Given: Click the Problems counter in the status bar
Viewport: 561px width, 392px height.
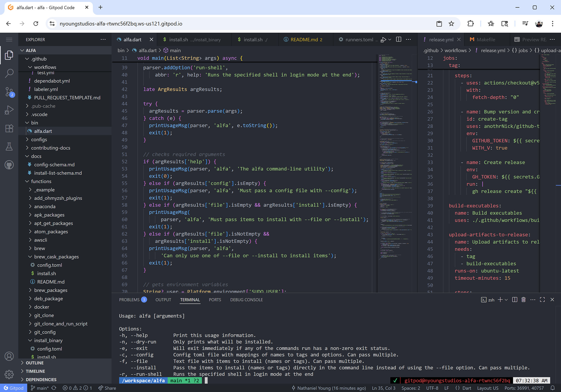Looking at the screenshot, I should tap(77, 388).
